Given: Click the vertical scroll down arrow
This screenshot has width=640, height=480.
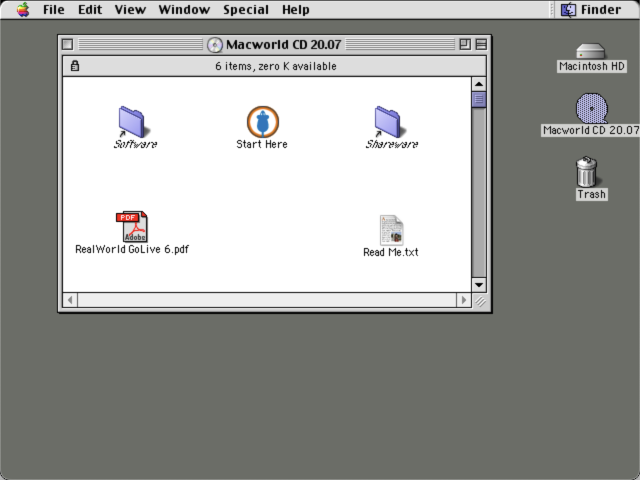Looking at the screenshot, I should 479,284.
